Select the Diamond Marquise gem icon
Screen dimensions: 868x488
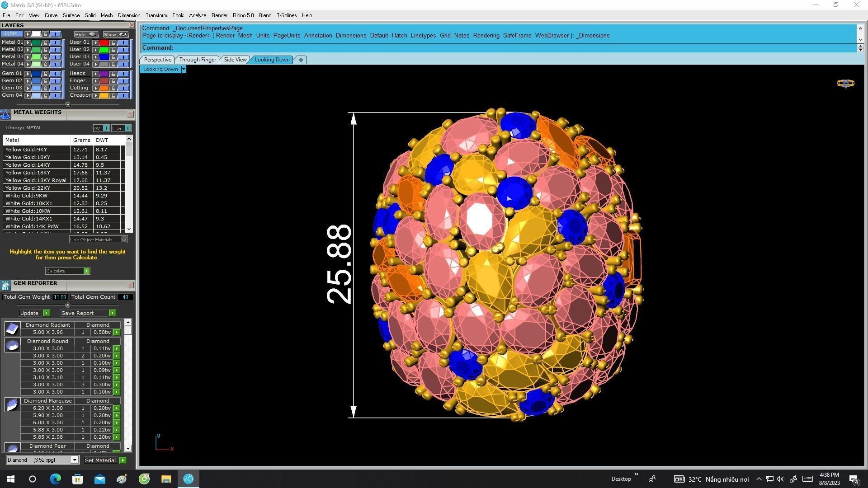pos(12,404)
